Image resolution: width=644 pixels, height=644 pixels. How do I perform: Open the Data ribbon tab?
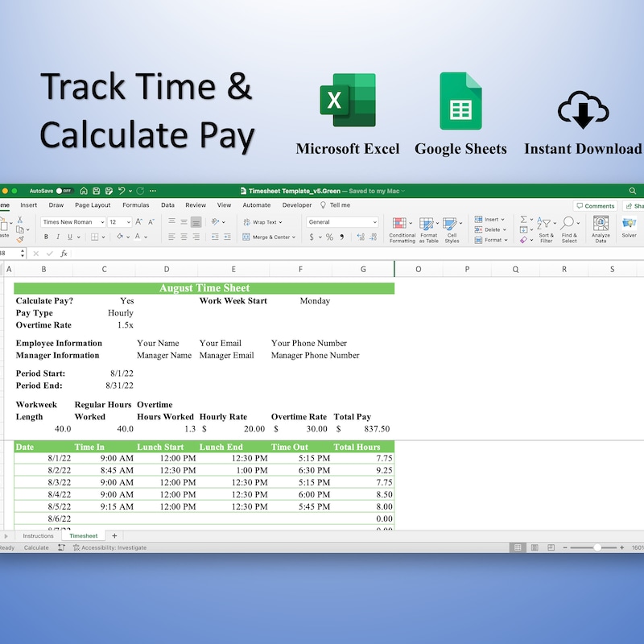167,205
